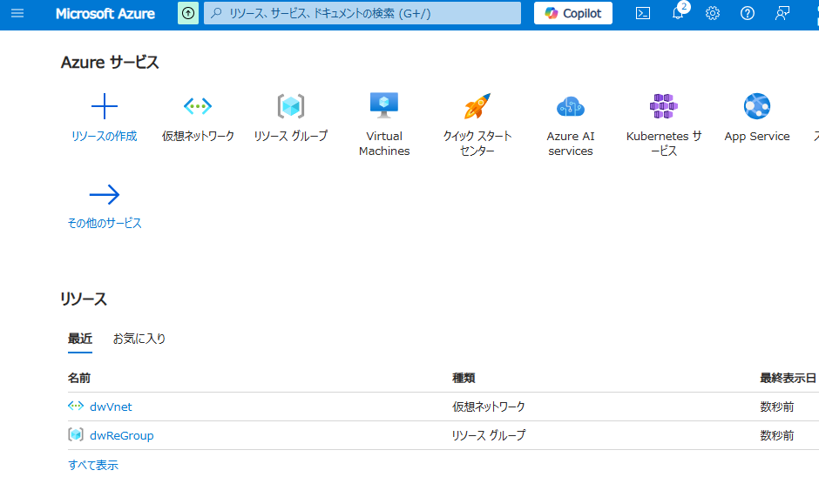Image resolution: width=819 pixels, height=504 pixels.
Task: Click the Virtual Machines label text
Action: (384, 144)
